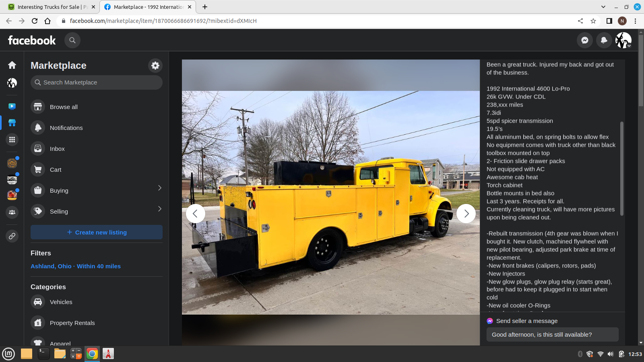Image resolution: width=644 pixels, height=362 pixels.
Task: Focus the Search Marketplace field
Action: (97, 82)
